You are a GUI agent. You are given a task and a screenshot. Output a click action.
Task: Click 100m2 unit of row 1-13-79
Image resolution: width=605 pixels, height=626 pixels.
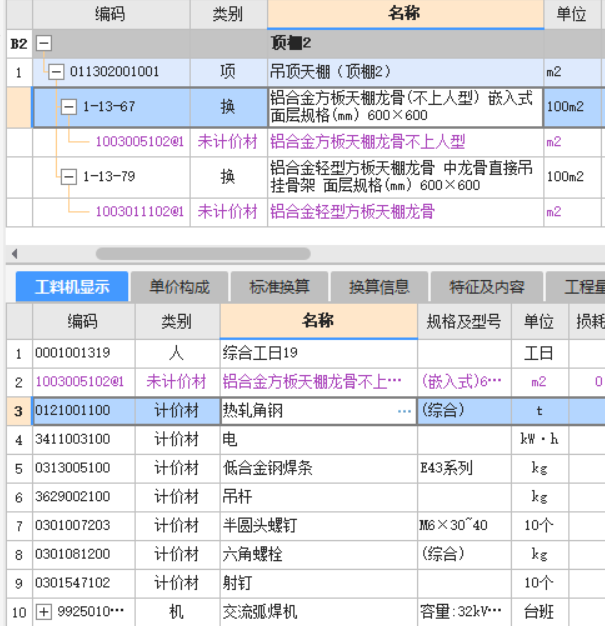[x=572, y=176]
